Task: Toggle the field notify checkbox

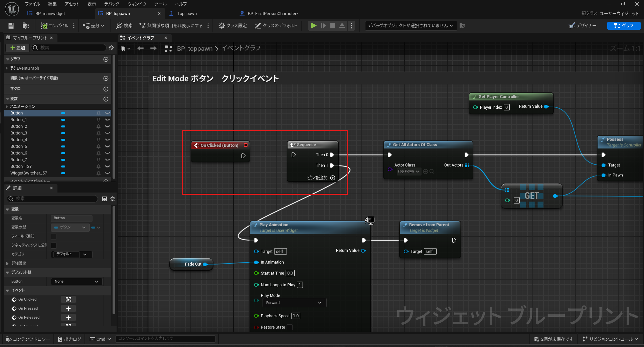Action: 54,236
